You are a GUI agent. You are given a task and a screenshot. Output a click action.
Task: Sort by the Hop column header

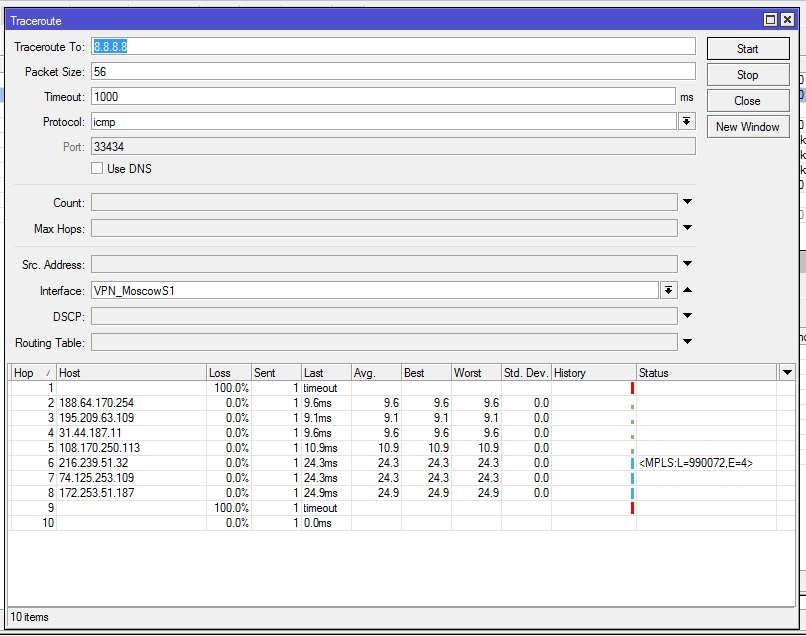click(x=32, y=373)
